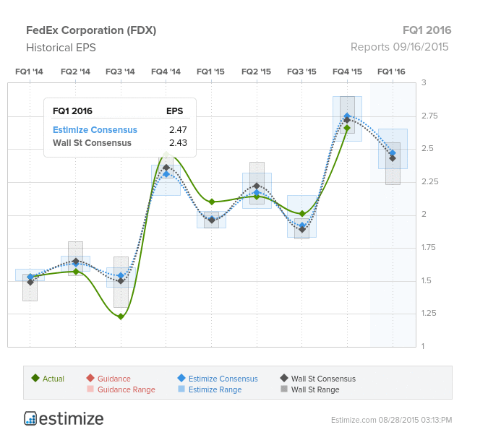Select the FQ4 '15 quarter label
This screenshot has height=448, width=488.
347,72
